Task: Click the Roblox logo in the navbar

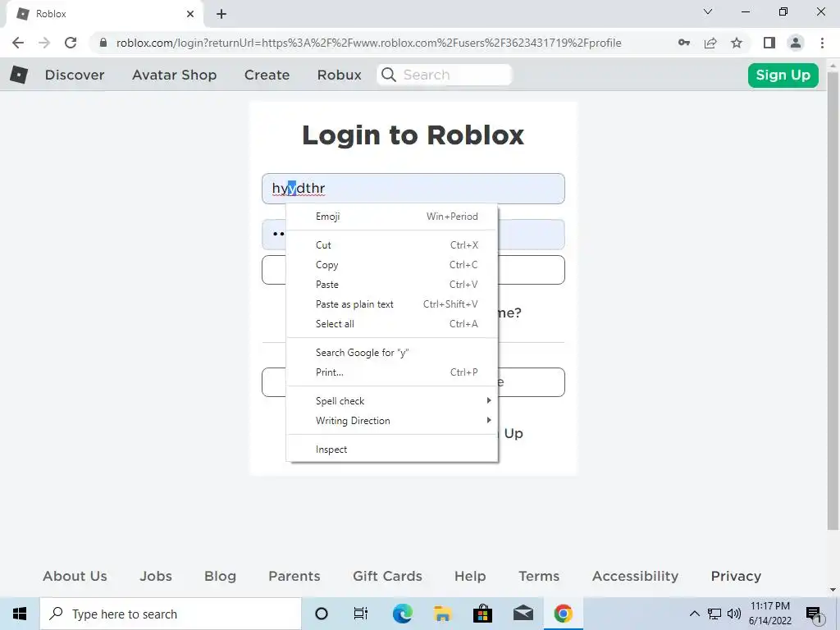Action: point(19,75)
